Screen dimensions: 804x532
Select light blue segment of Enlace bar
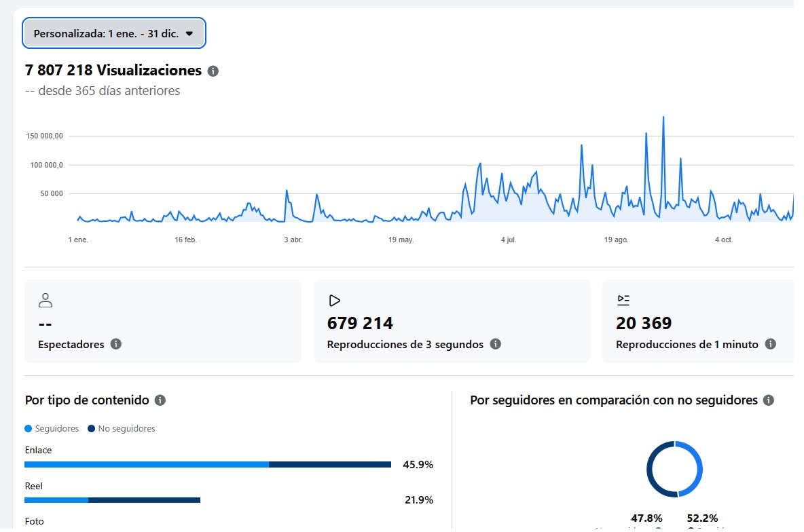click(146, 465)
